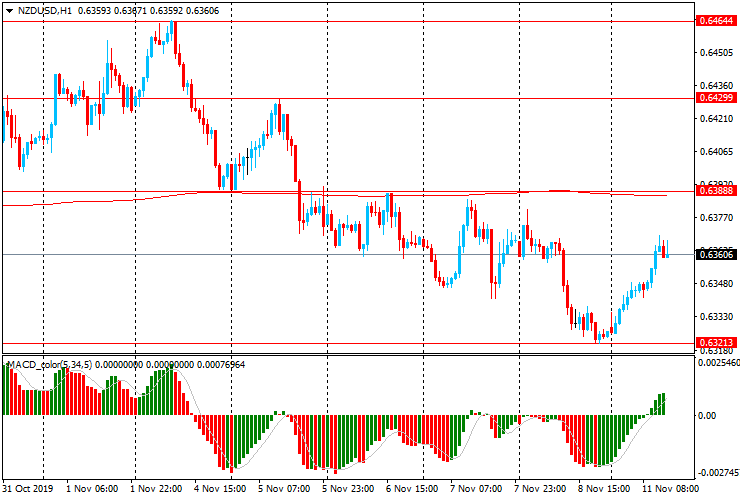
Task: Select the NZDUSD,H1 chart title text
Action: click(x=45, y=11)
